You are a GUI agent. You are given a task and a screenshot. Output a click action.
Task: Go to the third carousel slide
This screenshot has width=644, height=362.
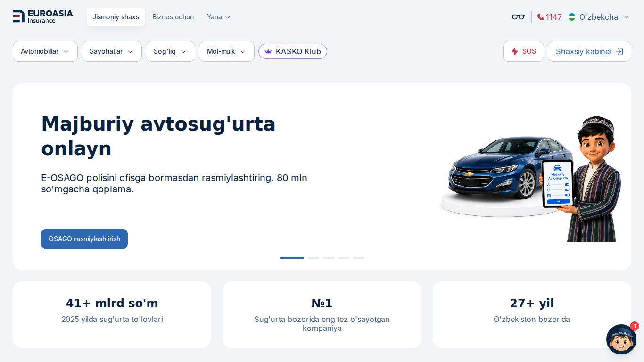329,258
